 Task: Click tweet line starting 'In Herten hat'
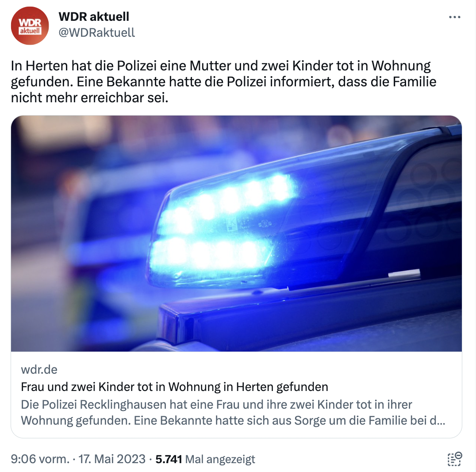(x=221, y=66)
